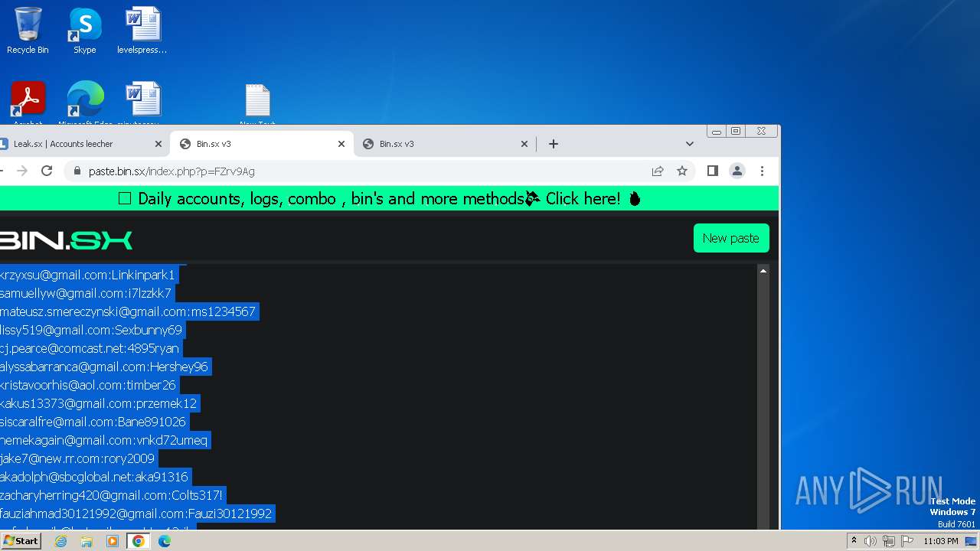Screen dimensions: 980x551
Task: Open the volume control in the tray
Action: pyautogui.click(x=871, y=541)
